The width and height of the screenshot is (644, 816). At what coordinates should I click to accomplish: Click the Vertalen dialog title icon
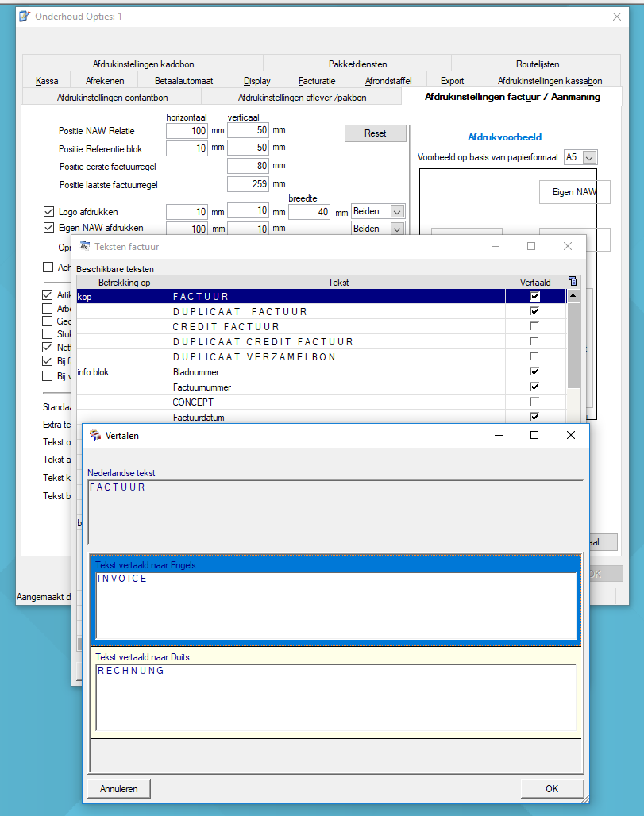click(94, 435)
